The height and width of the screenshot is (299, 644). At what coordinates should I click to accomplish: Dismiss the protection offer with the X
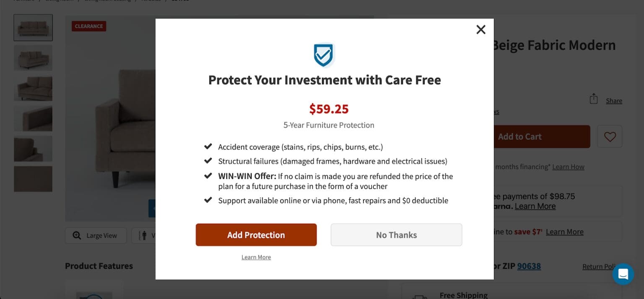coord(480,29)
